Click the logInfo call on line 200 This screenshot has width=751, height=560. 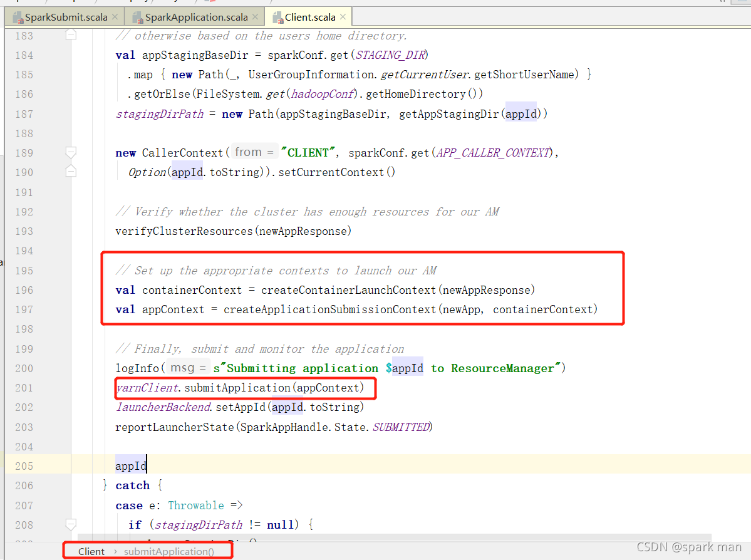point(137,368)
